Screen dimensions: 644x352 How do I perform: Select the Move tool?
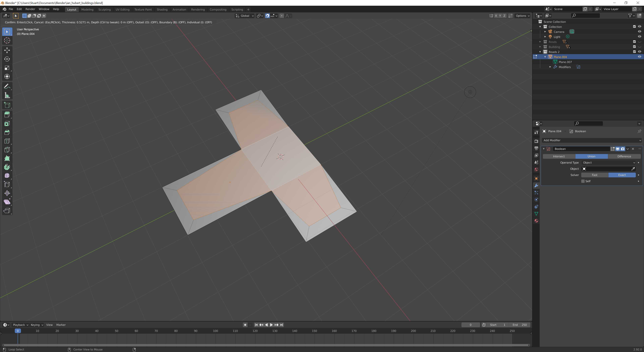tap(7, 50)
